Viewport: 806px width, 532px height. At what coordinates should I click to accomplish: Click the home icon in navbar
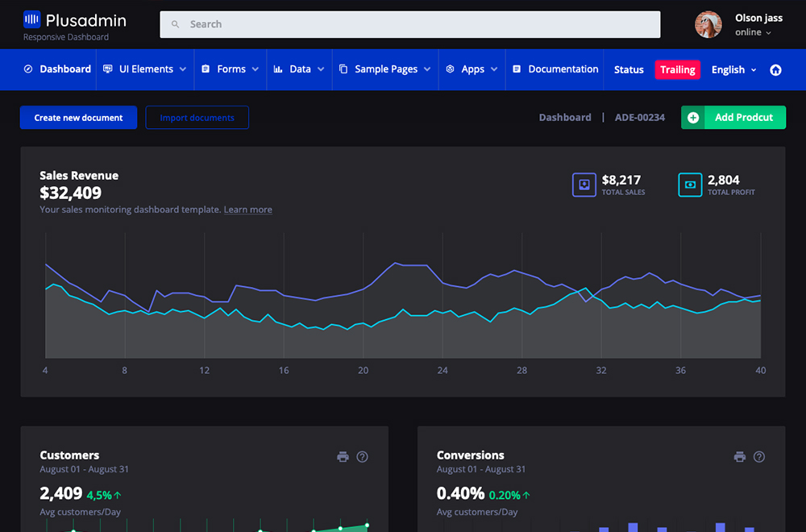[775, 70]
